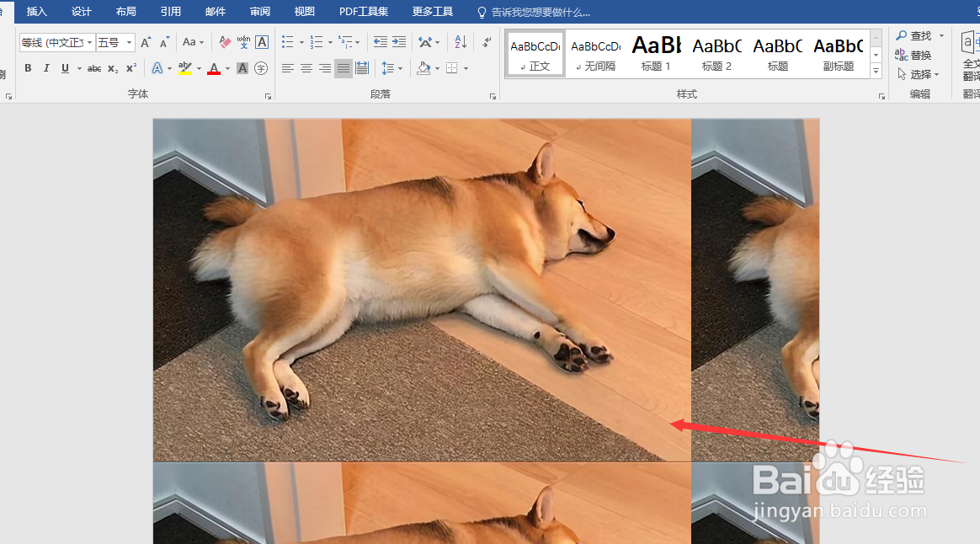Open the 邮件 tab
This screenshot has width=980, height=544.
216,12
